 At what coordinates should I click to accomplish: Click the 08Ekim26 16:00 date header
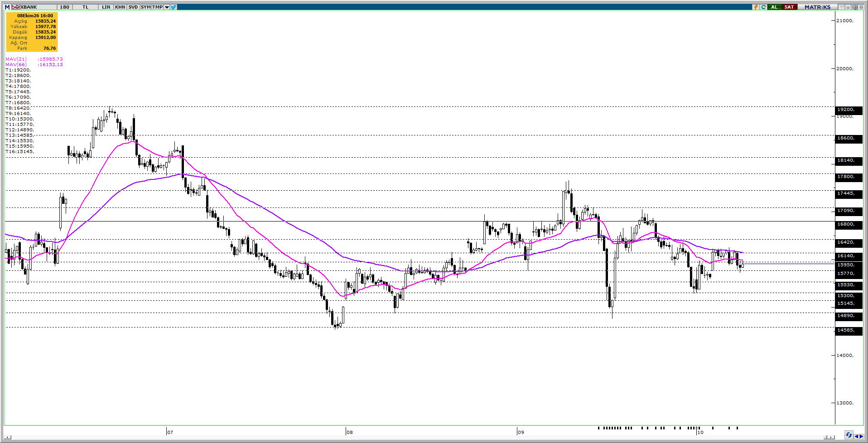35,15
